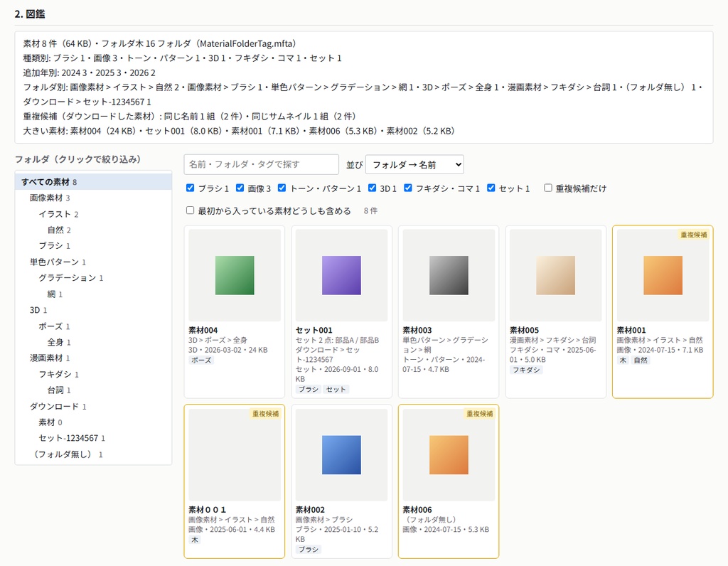Click the 素材002 title text
This screenshot has width=728, height=566.
pos(310,510)
